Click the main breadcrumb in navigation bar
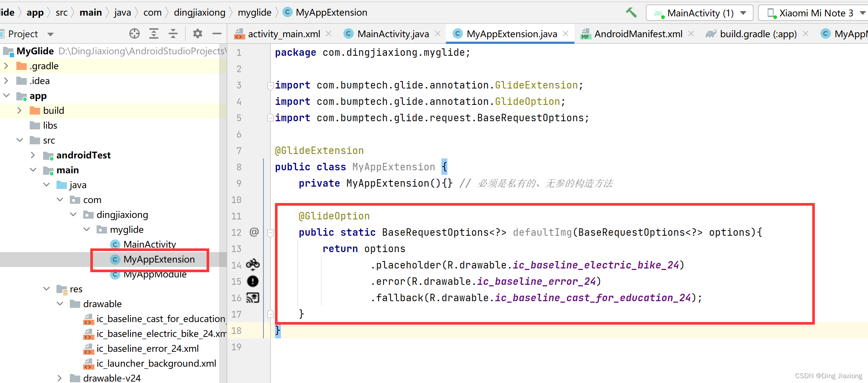868x383 pixels. (91, 13)
